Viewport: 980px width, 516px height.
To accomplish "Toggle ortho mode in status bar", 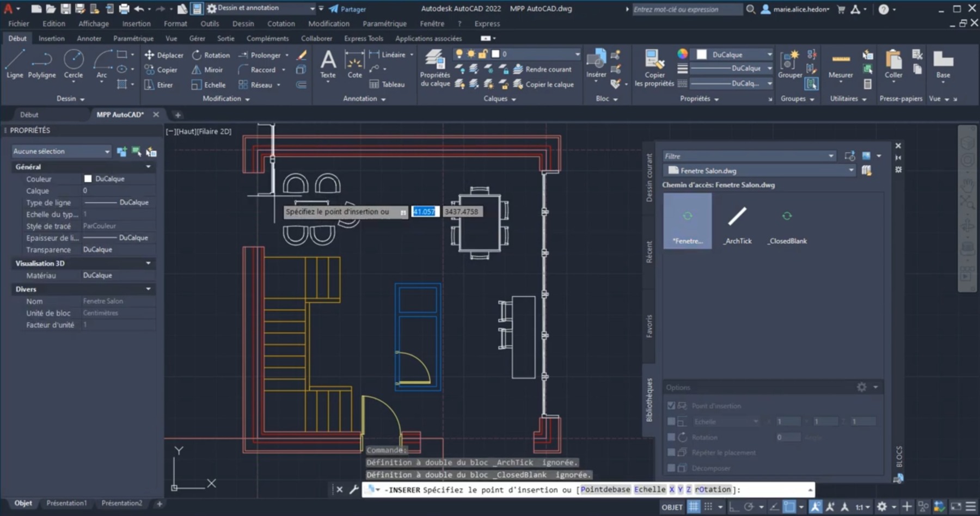I will pos(734,507).
